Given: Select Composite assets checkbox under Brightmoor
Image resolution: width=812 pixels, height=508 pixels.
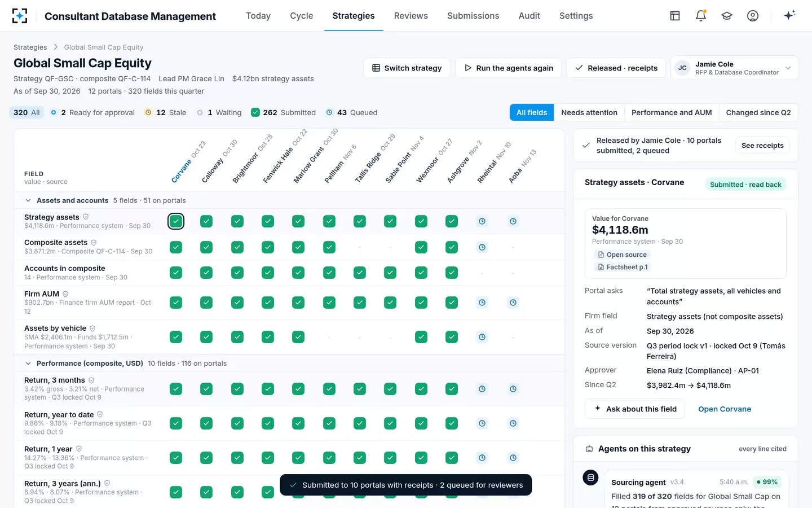Looking at the screenshot, I should pos(237,247).
